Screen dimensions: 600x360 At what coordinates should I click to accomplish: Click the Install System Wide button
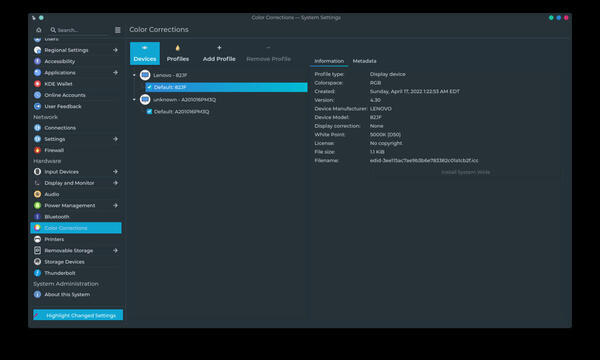[466, 172]
